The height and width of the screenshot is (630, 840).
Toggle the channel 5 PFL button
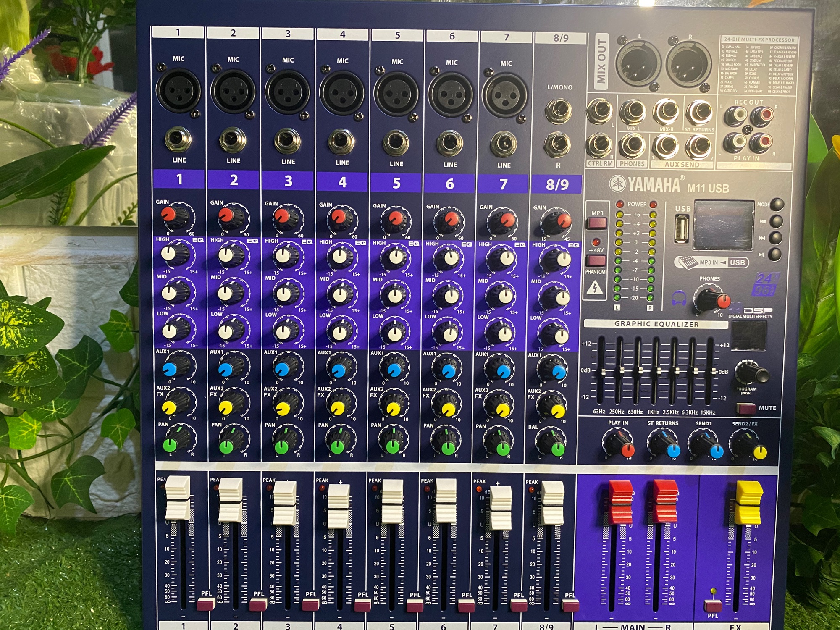pos(415,605)
